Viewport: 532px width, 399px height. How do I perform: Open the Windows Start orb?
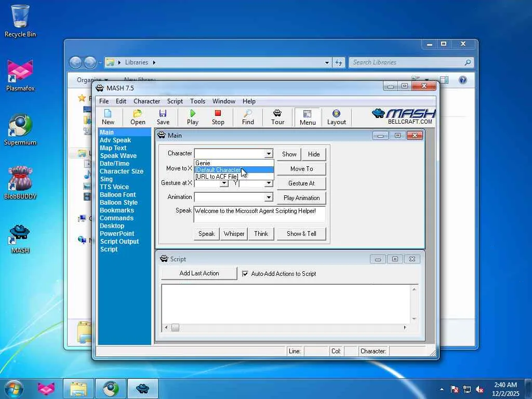(14, 389)
